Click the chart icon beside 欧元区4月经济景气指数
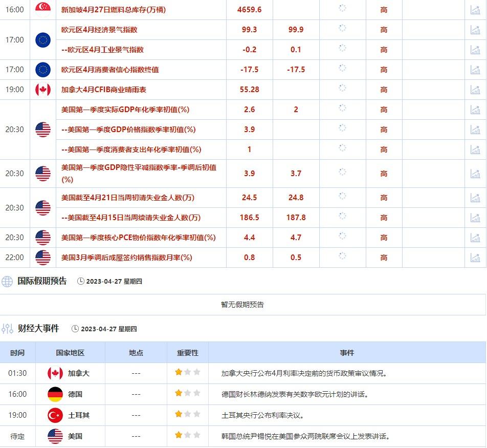 [x=477, y=29]
